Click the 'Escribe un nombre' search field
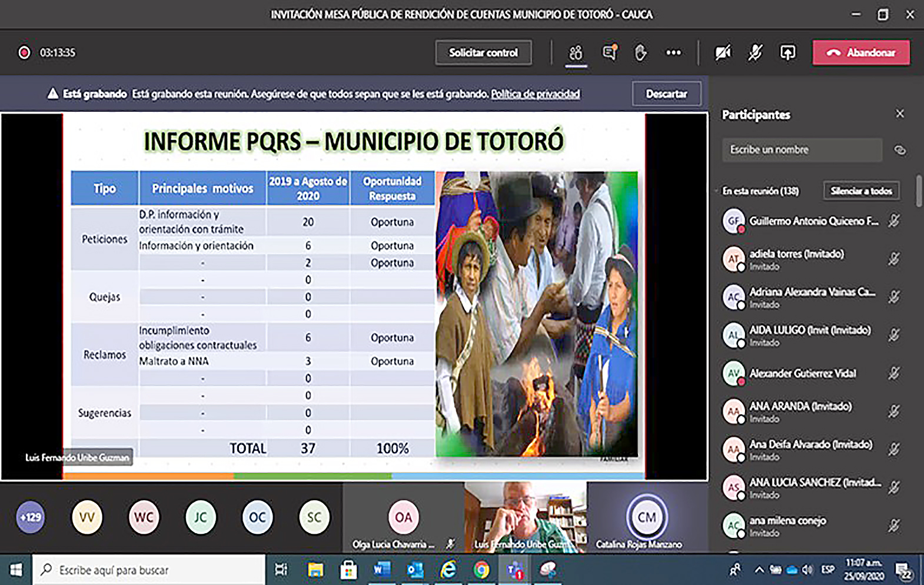Image resolution: width=924 pixels, height=585 pixels. (802, 150)
